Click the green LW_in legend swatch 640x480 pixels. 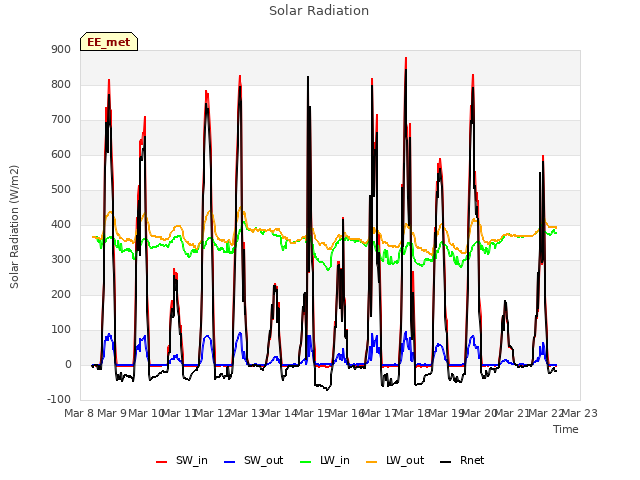coord(305,462)
